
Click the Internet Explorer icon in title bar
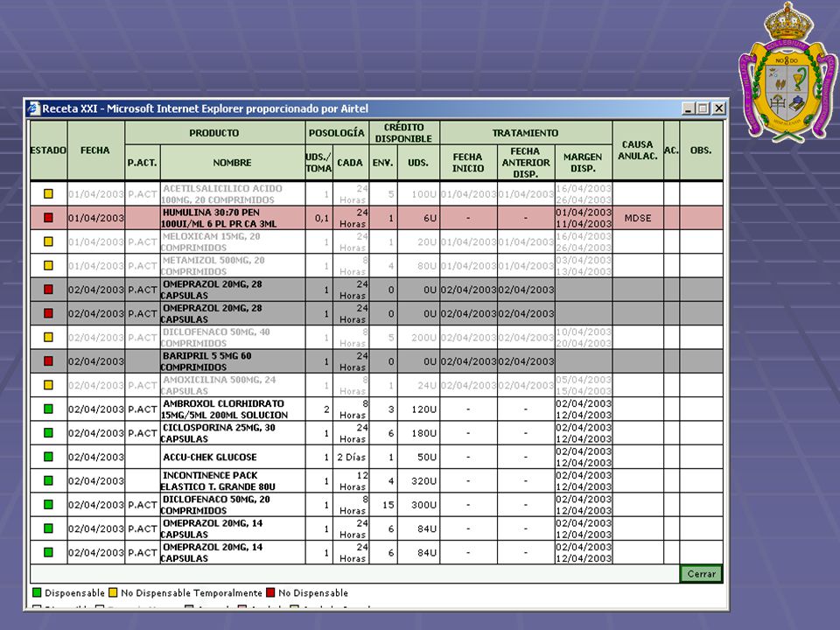[34, 108]
